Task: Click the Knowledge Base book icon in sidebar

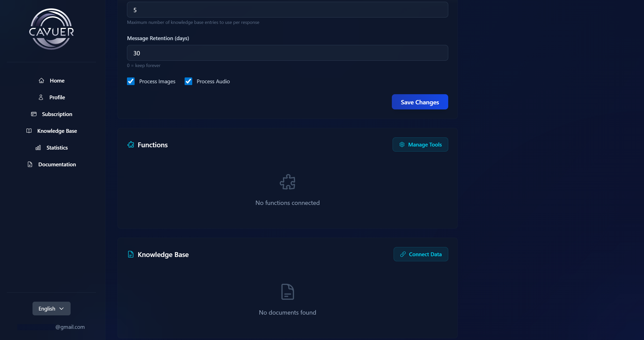Action: 29,131
